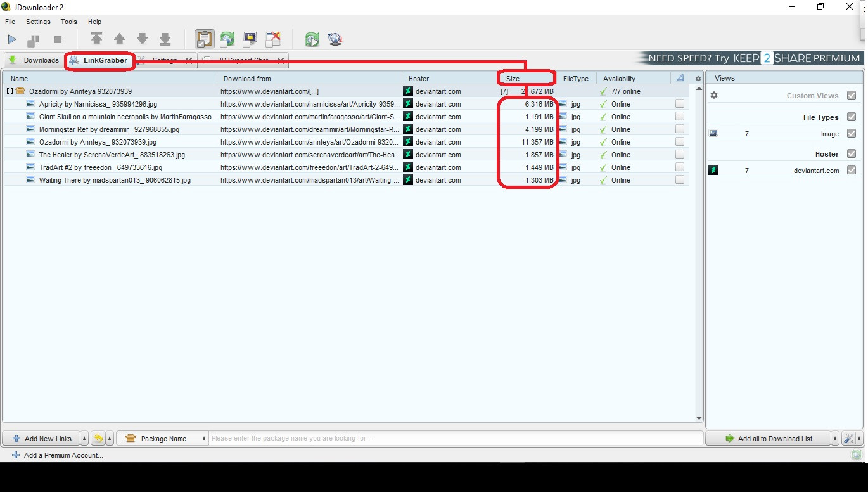Click Waiting There file image icon

pos(30,179)
